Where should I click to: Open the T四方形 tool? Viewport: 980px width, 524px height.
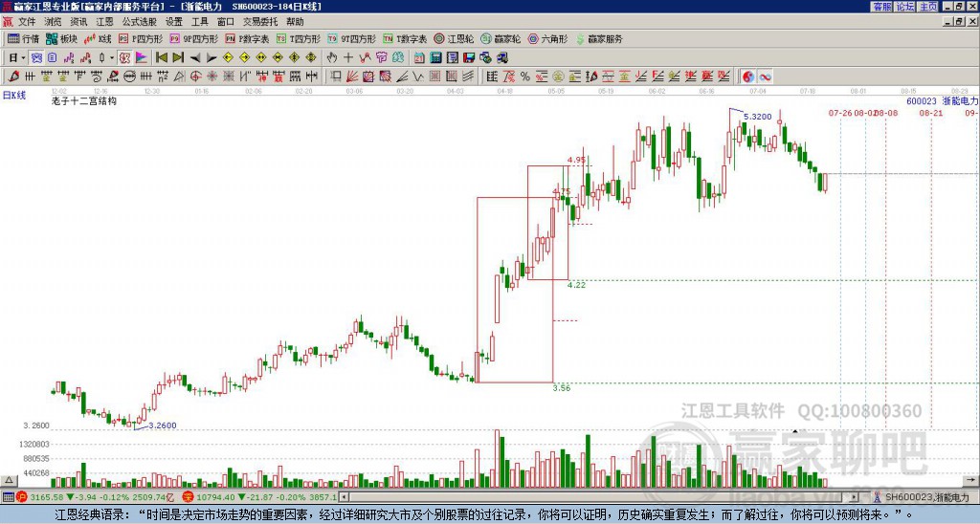[x=299, y=38]
